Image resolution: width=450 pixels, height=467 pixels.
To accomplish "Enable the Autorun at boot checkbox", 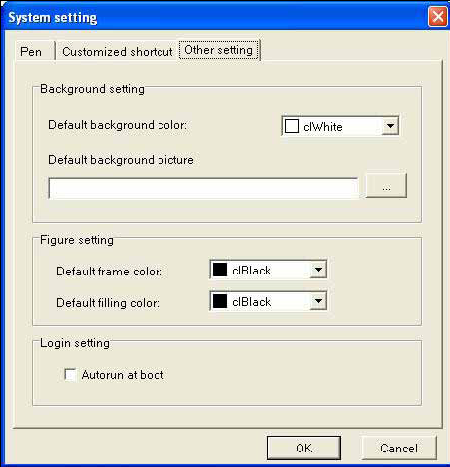I will tap(70, 374).
